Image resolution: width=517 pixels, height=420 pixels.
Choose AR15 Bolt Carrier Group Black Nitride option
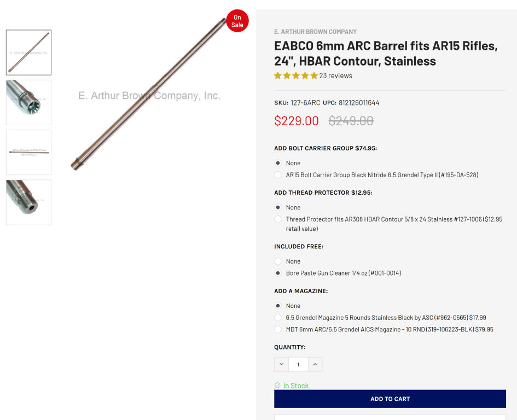278,175
